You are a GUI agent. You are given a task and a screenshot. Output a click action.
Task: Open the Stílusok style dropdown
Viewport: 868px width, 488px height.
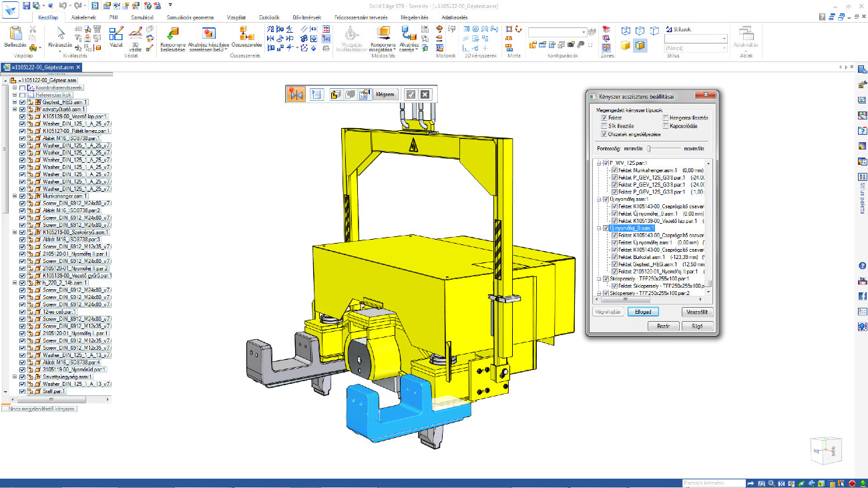(724, 39)
